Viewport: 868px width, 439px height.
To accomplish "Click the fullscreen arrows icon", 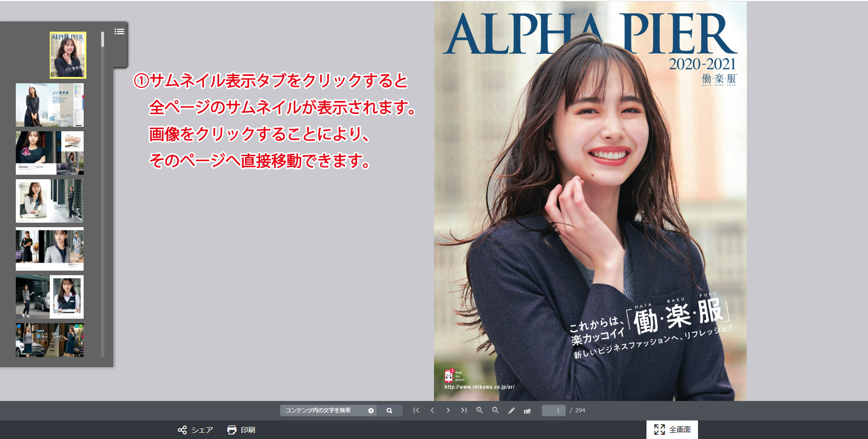I will tap(660, 429).
